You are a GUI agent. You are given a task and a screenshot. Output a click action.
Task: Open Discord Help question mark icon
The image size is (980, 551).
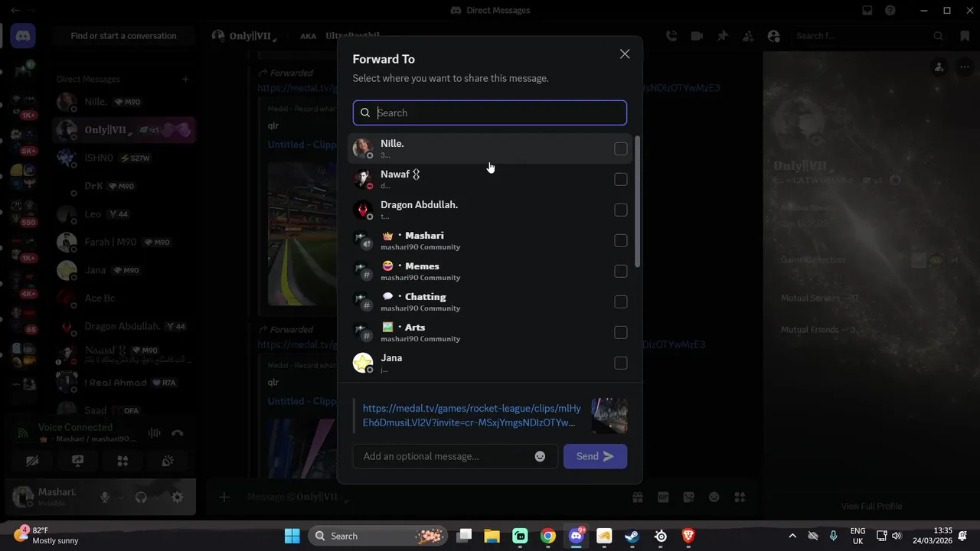click(890, 11)
